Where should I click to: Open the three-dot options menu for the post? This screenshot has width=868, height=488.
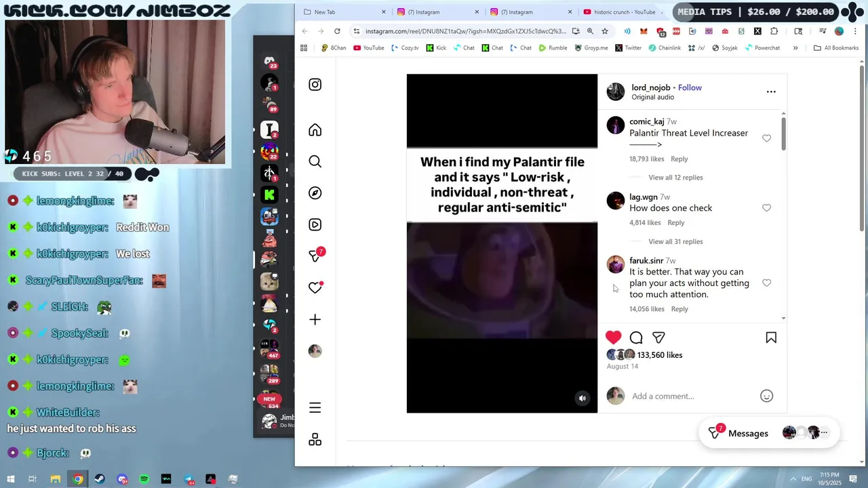[x=771, y=91]
